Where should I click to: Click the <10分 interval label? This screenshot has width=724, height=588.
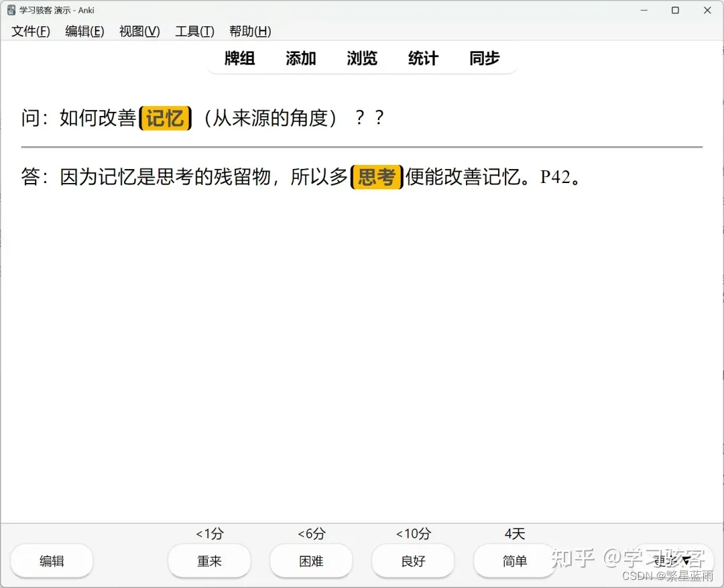click(x=413, y=534)
